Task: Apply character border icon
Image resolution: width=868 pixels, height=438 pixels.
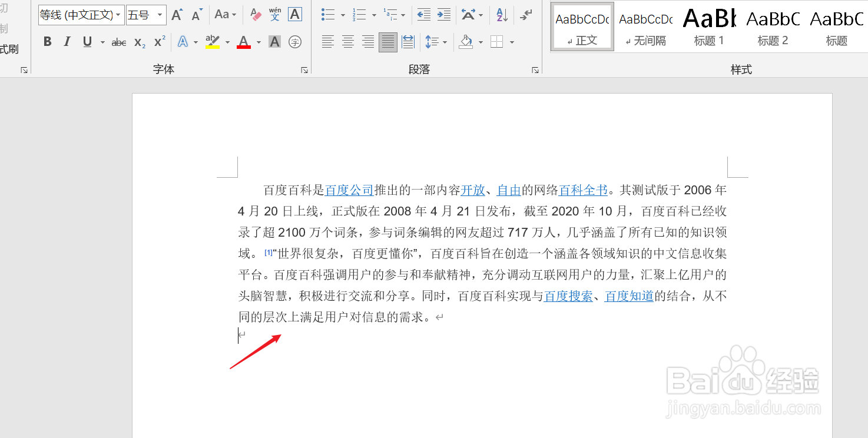Action: (x=295, y=15)
